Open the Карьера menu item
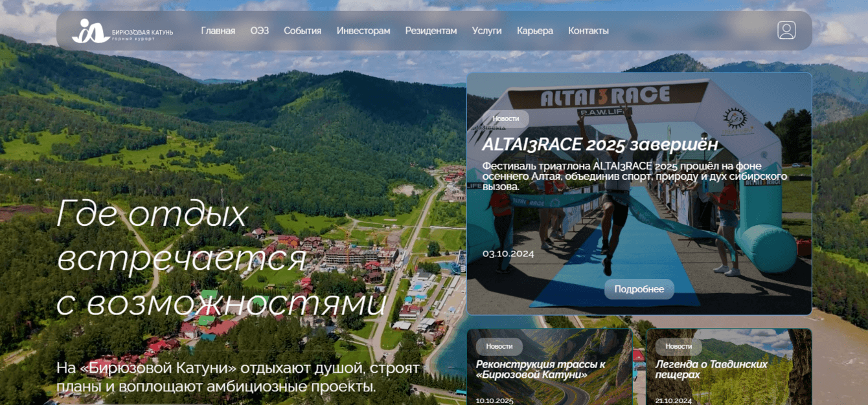 pos(535,30)
